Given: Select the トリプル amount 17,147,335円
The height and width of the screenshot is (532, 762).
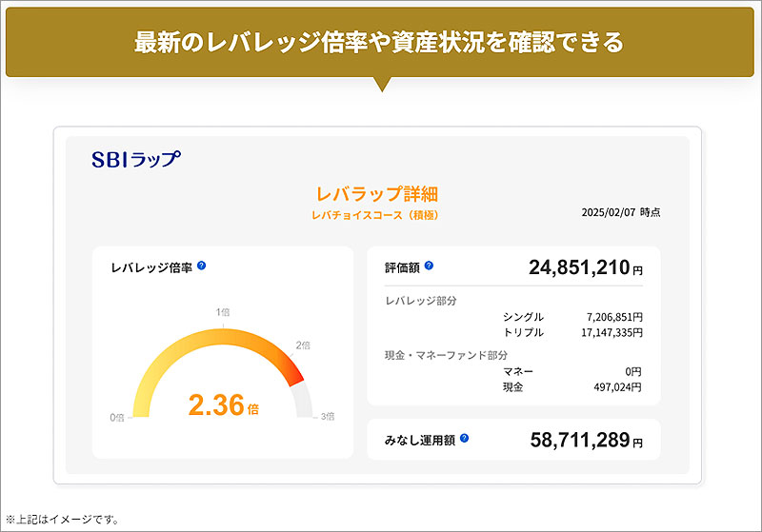Looking at the screenshot, I should [x=610, y=333].
